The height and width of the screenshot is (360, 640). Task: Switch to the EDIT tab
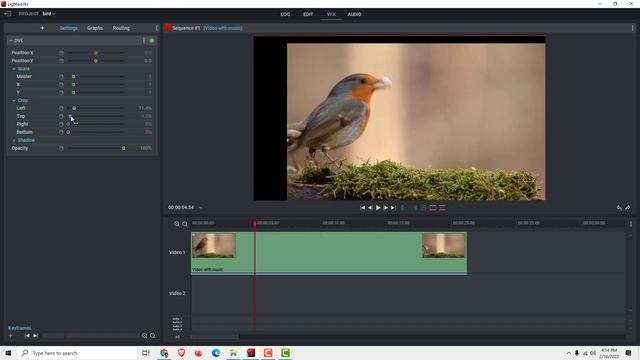tap(308, 14)
